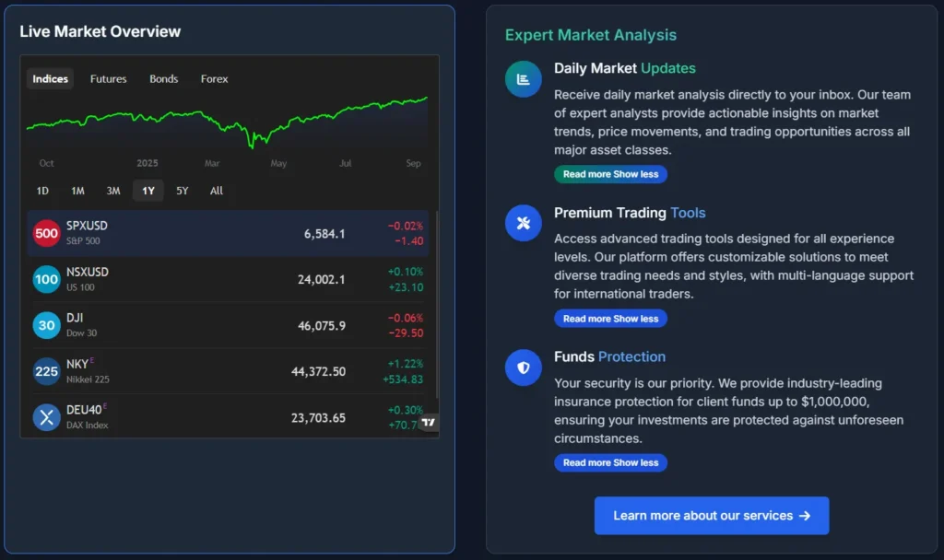Open the Forex tab
The image size is (944, 560).
(215, 79)
